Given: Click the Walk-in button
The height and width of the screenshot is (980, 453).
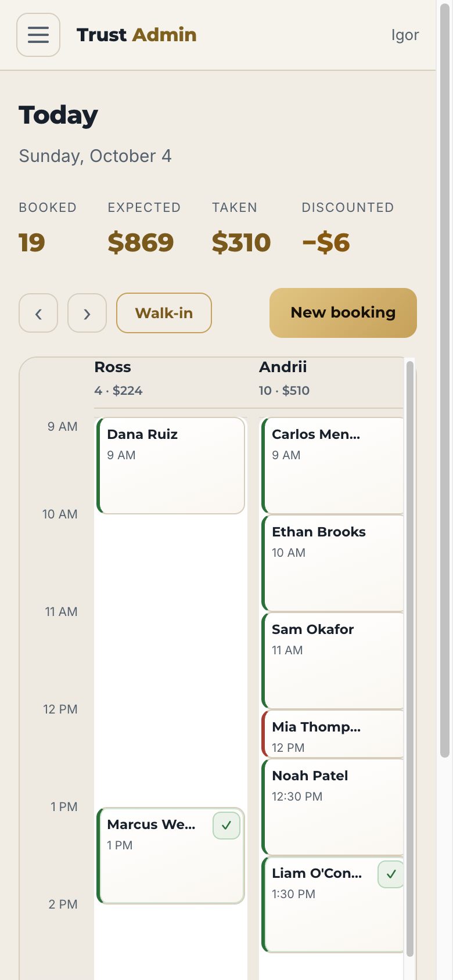Looking at the screenshot, I should (x=164, y=313).
